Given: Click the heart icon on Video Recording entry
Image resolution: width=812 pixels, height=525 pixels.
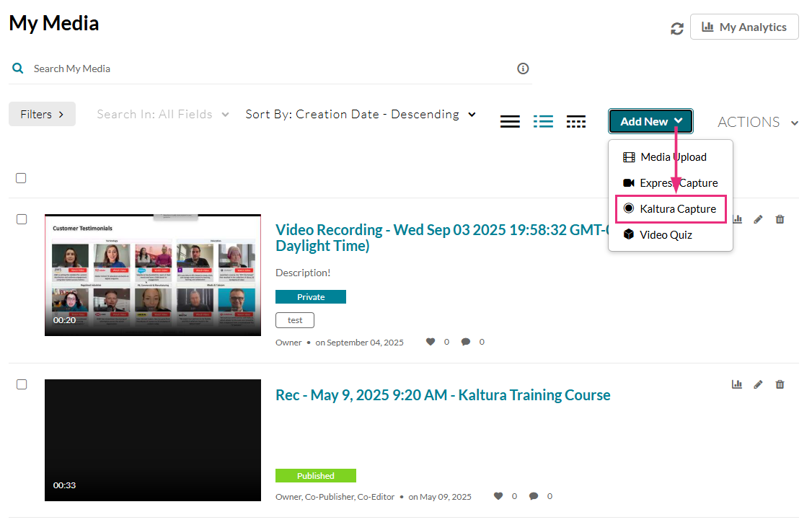Looking at the screenshot, I should click(x=431, y=342).
